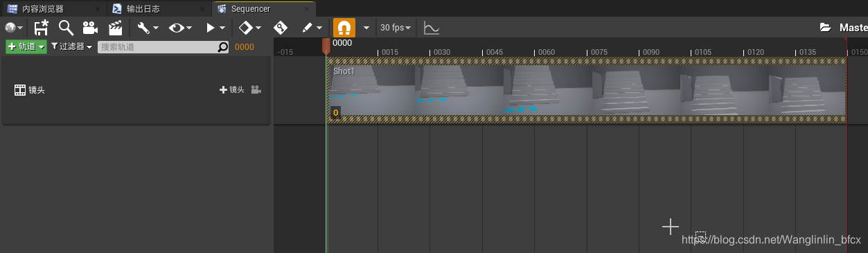Open the Curve Editor icon
This screenshot has height=253, width=868.
[x=431, y=28]
